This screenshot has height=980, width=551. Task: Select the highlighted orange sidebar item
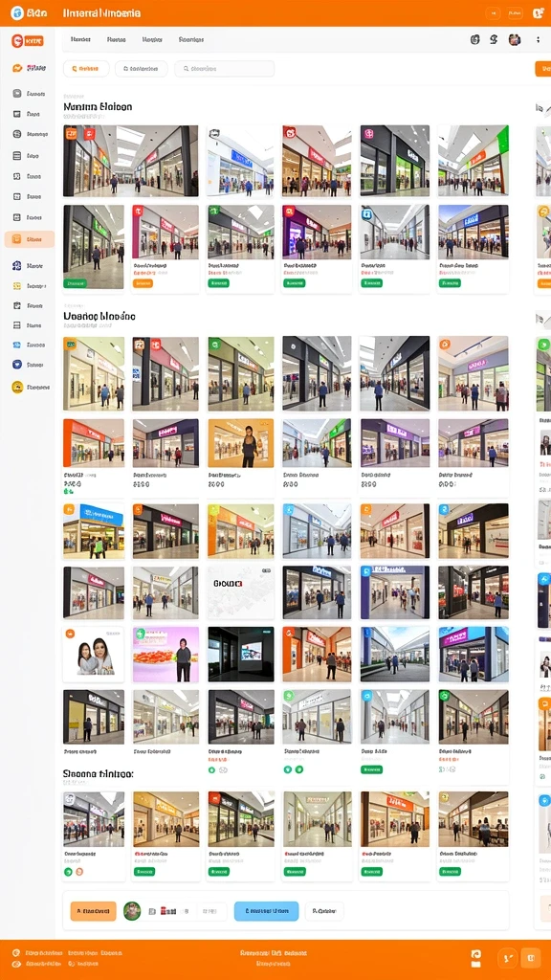(30, 238)
